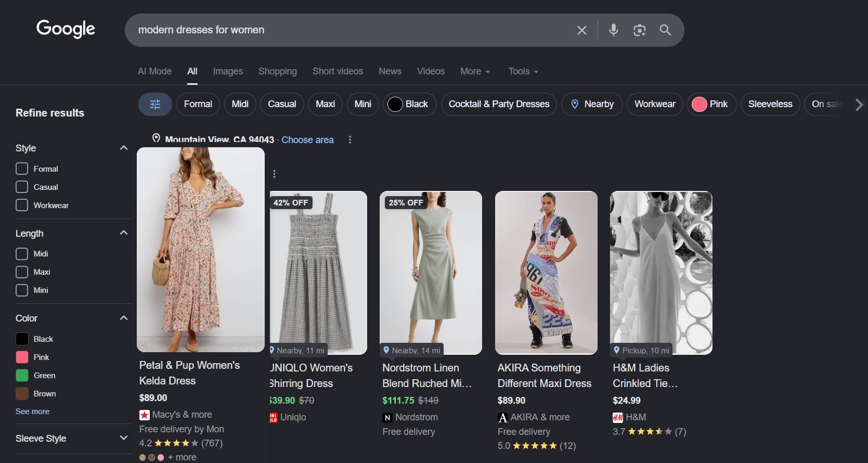Image resolution: width=868 pixels, height=463 pixels.
Task: Open AKIRA Maxi Dress product image
Action: click(x=546, y=273)
